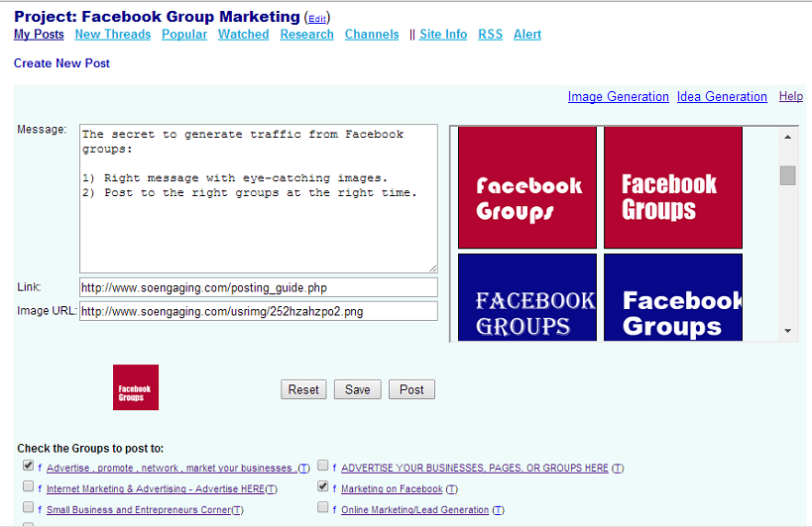Focus the Link input field
The height and width of the screenshot is (527, 812).
click(x=259, y=287)
